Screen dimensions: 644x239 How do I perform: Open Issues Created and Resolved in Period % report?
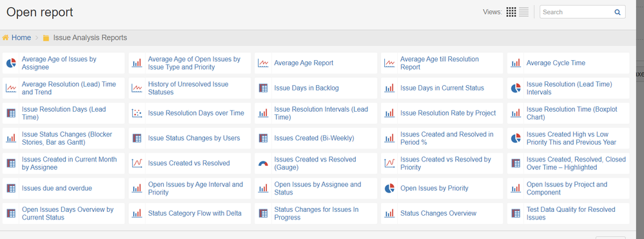[447, 138]
